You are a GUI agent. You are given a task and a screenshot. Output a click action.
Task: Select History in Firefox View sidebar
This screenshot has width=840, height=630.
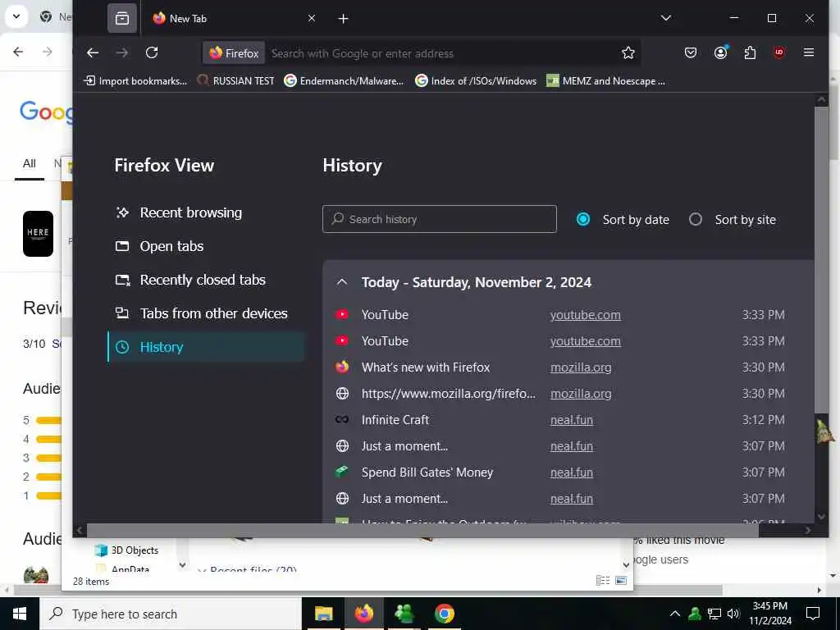[206, 347]
